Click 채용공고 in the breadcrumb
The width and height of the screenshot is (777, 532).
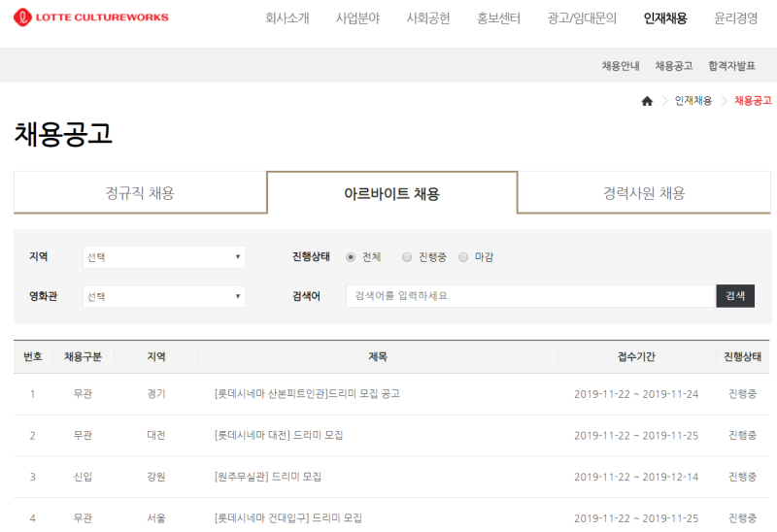753,101
